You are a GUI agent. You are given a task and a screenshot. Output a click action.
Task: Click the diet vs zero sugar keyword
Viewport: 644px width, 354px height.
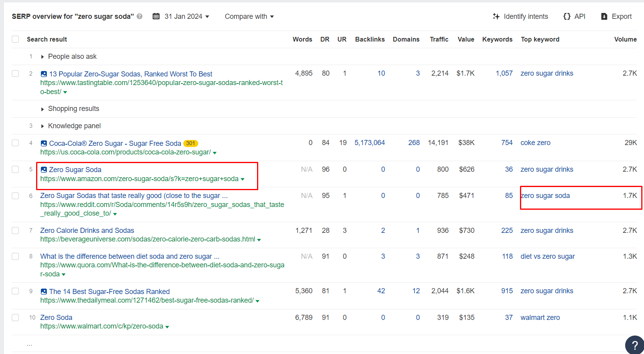tap(547, 256)
